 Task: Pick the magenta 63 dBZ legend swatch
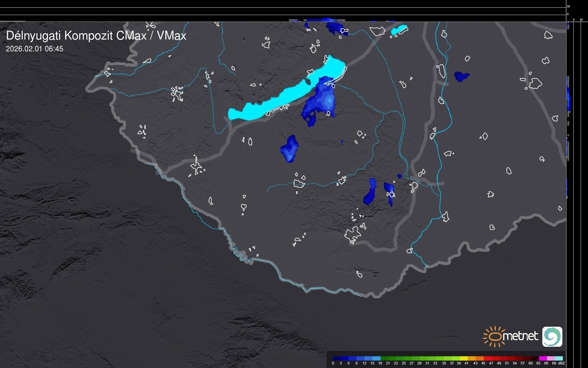coord(543,358)
